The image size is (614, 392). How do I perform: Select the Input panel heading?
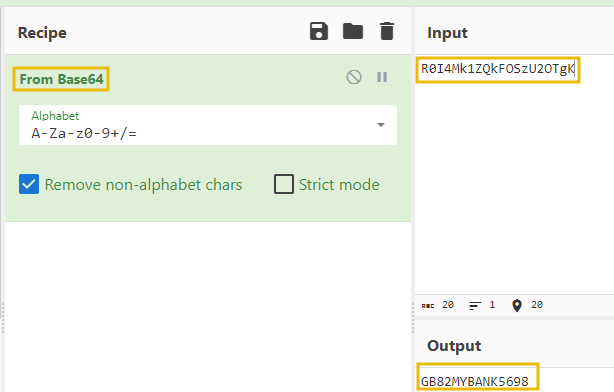click(447, 33)
